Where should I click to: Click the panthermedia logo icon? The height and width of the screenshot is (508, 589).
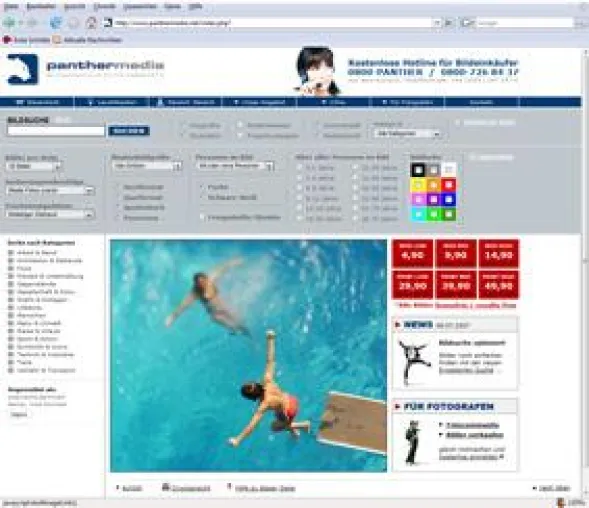[x=23, y=69]
